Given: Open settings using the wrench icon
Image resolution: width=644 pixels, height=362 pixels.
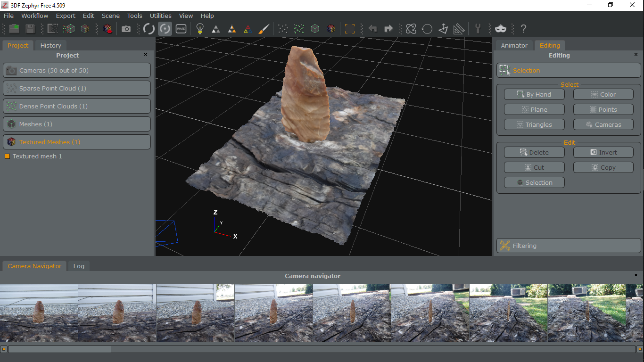Looking at the screenshot, I should click(479, 28).
